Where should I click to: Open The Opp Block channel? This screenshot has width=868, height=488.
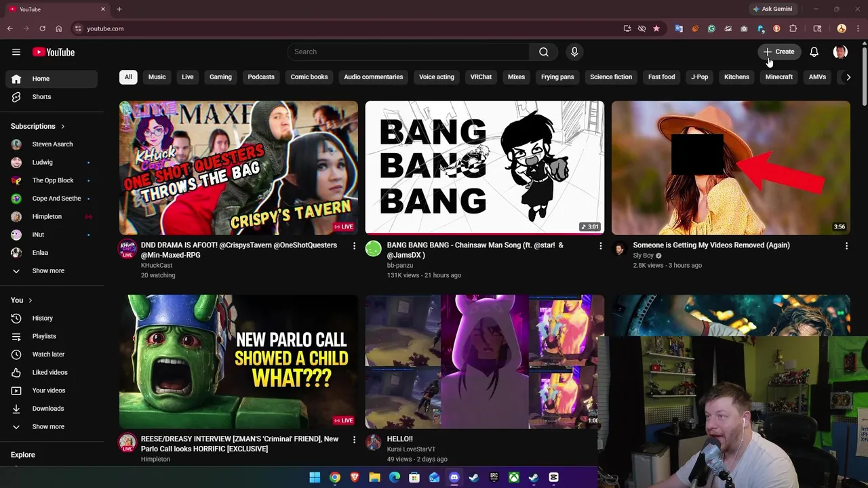tap(52, 180)
